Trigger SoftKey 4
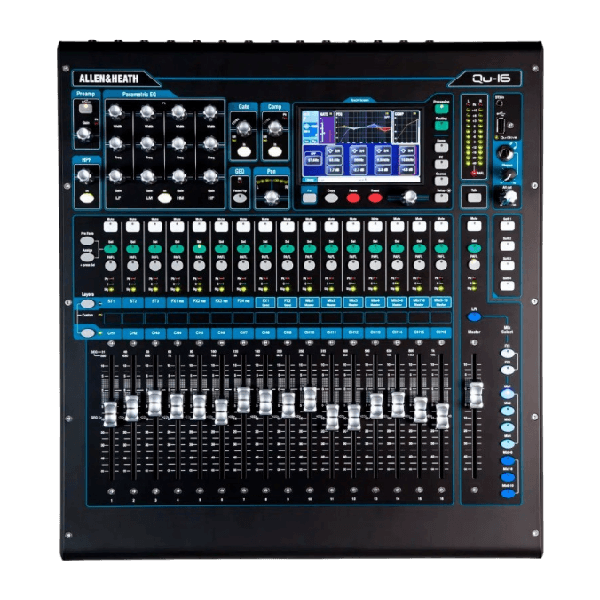The height and width of the screenshot is (600, 600). click(x=508, y=285)
